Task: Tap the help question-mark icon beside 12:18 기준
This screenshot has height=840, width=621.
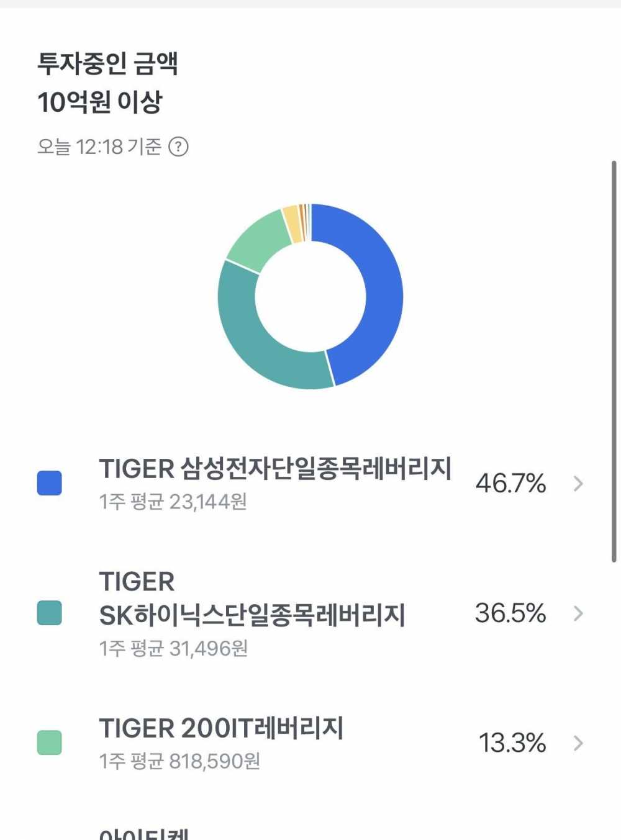Action: coord(178,147)
